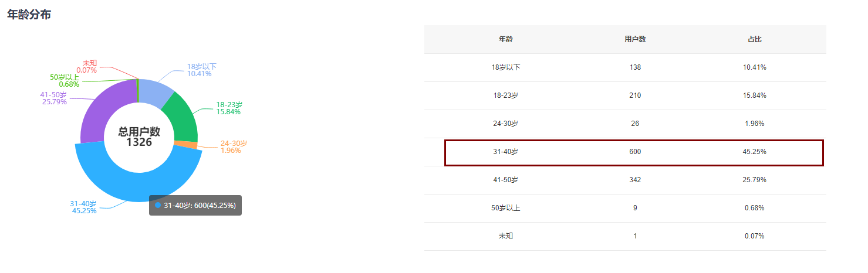Viewport: 868px width, 273px height.
Task: Click the 50岁以上 label beside the chart
Action: point(65,77)
